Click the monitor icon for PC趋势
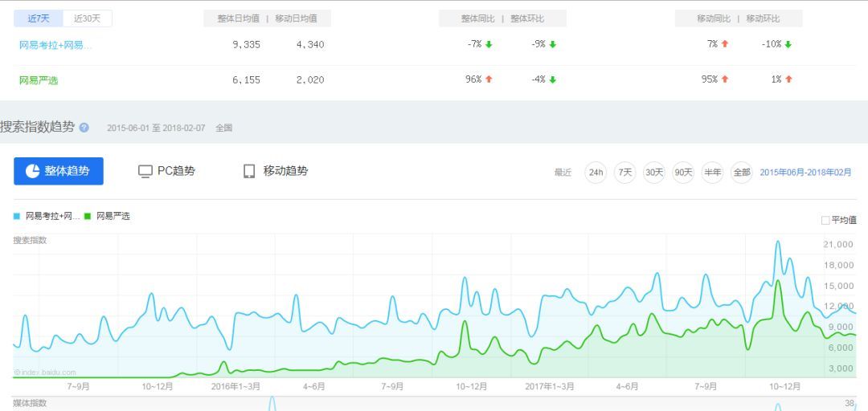 (x=145, y=172)
